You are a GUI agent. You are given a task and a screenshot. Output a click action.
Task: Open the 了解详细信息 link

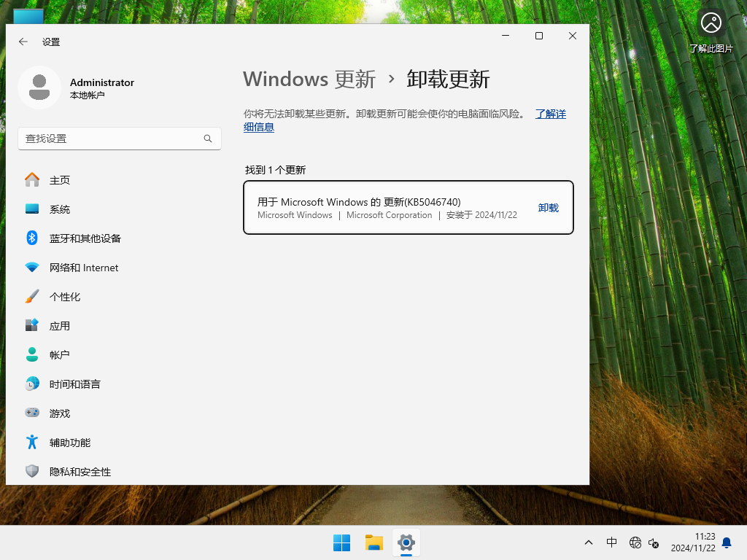click(x=550, y=114)
